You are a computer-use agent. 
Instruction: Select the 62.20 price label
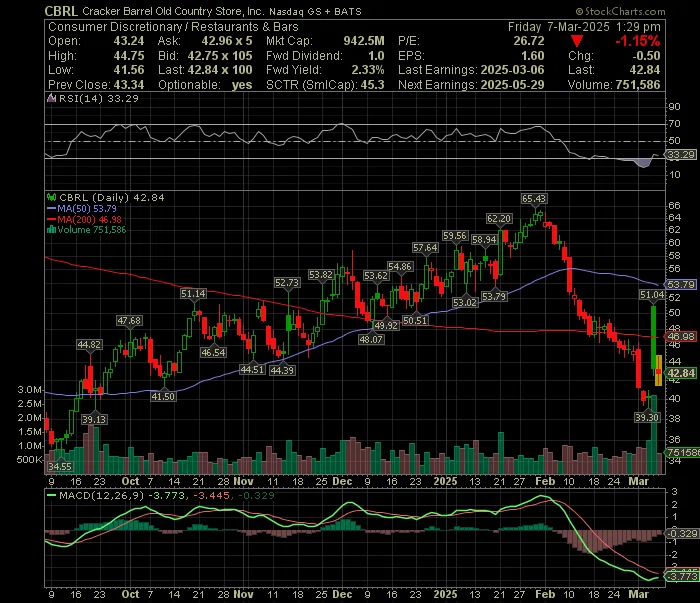[499, 219]
